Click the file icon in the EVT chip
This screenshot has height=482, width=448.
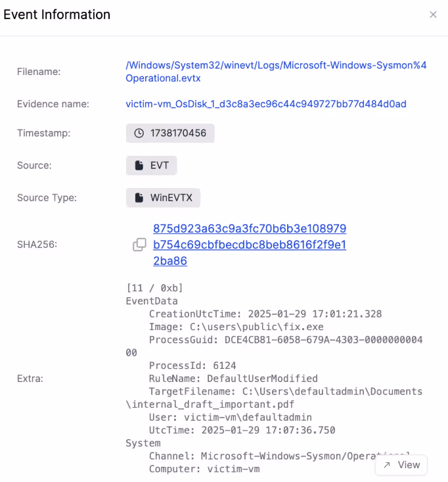(139, 166)
